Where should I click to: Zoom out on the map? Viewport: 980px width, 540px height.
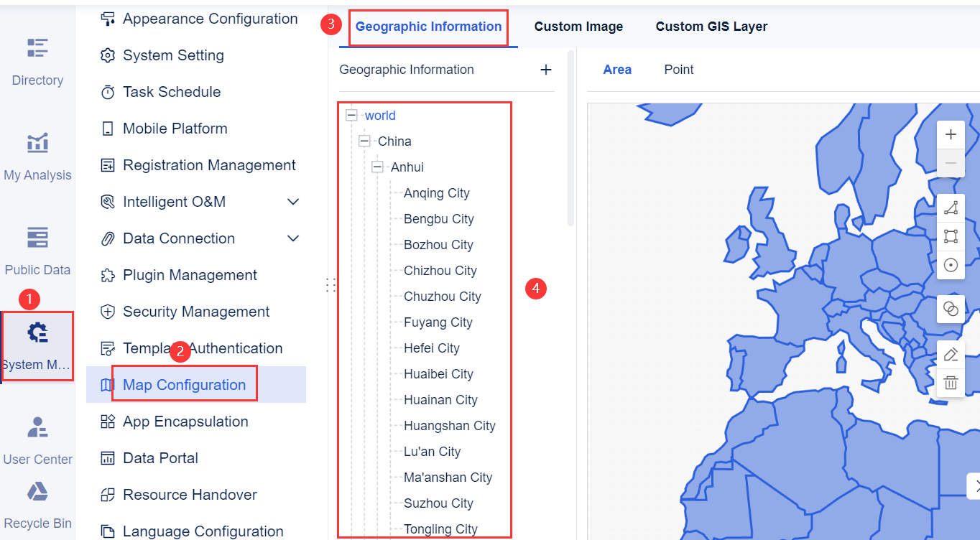click(951, 163)
